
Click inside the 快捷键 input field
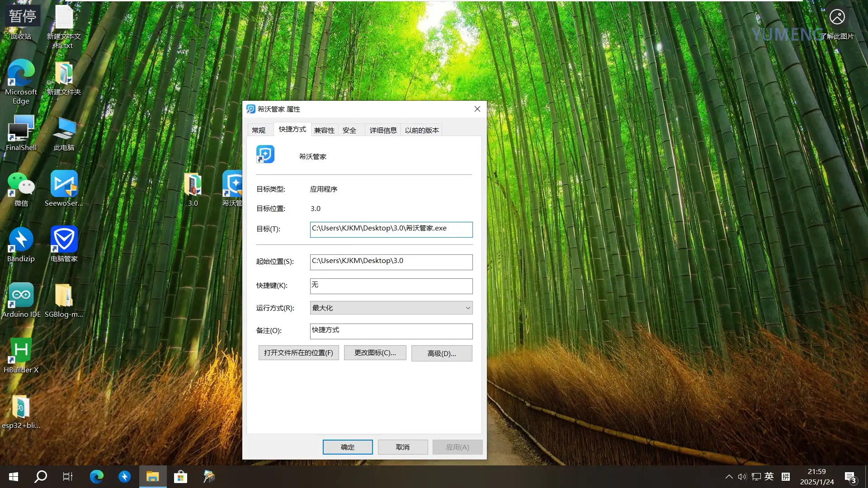391,286
